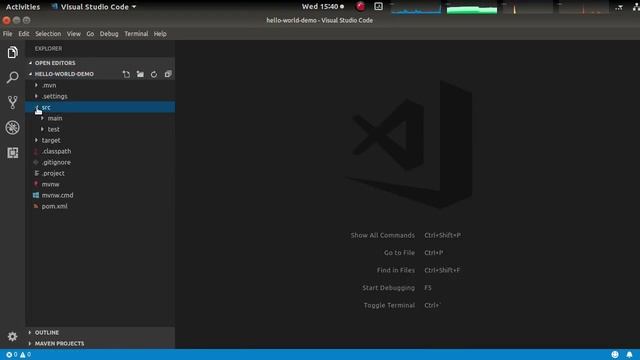Open the Visual Studio Code app menu
Screen dimensions: 640x360
[x=94, y=7]
